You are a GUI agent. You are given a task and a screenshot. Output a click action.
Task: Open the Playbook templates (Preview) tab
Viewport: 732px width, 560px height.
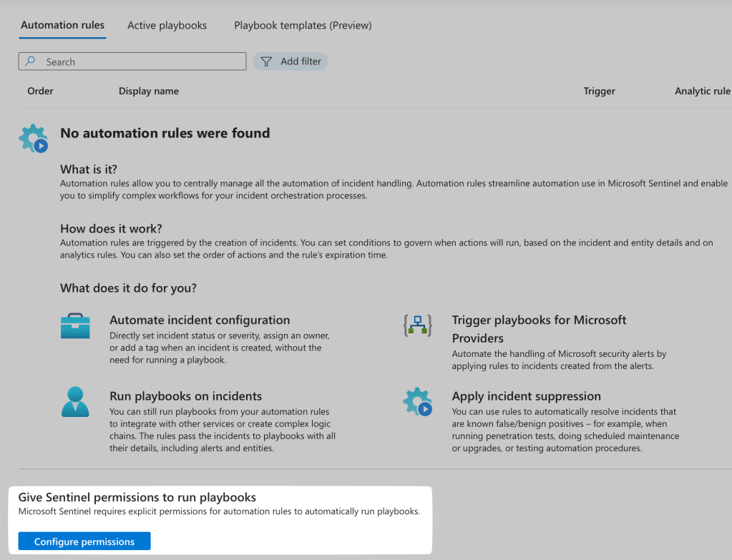point(303,25)
